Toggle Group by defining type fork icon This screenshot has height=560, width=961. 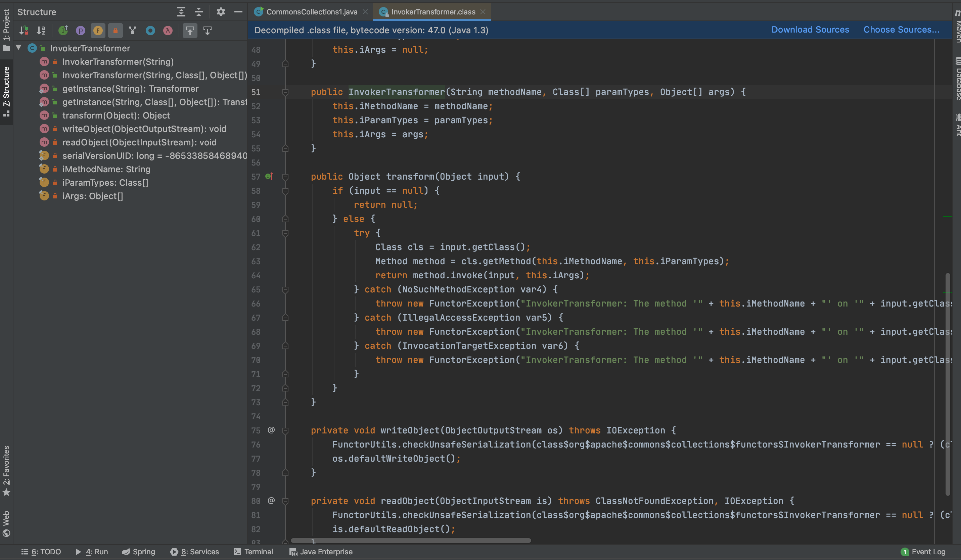[x=133, y=31]
